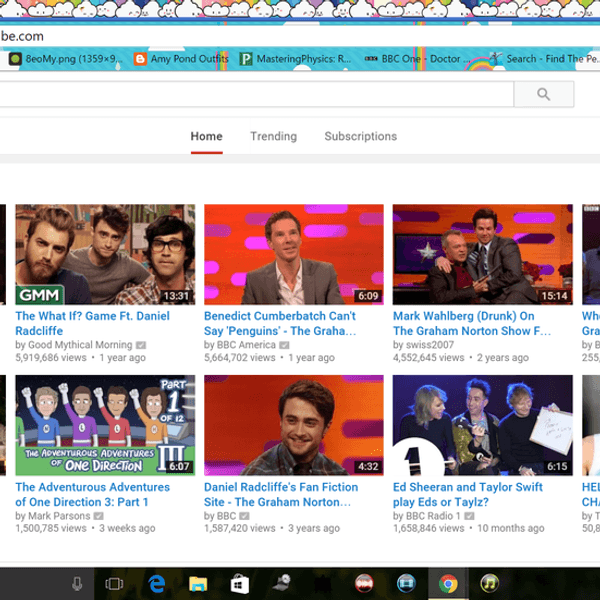
Task: Open title 'Mark Wahlberg (Drunk) On The Graham Norton Show'
Action: [x=472, y=323]
